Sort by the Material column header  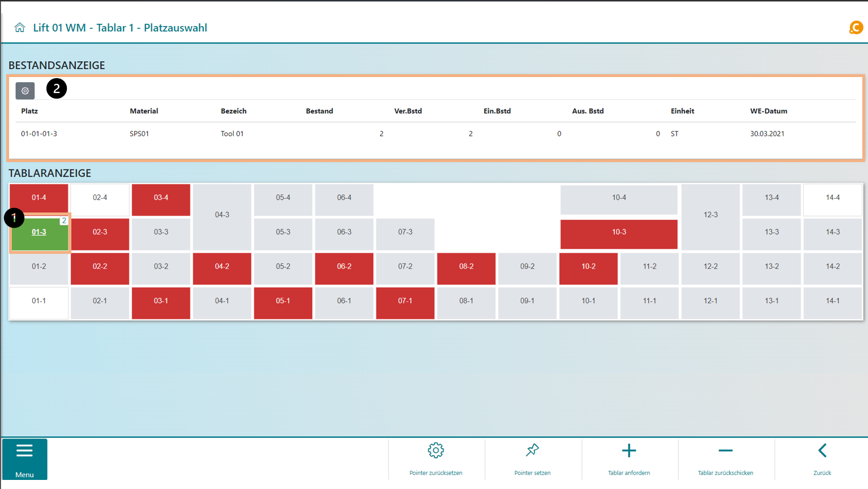(x=144, y=112)
